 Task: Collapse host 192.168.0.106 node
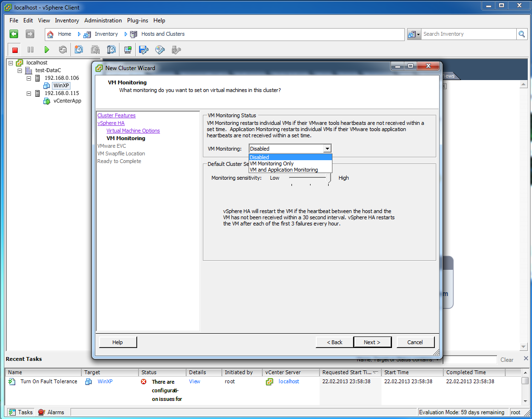pyautogui.click(x=29, y=78)
